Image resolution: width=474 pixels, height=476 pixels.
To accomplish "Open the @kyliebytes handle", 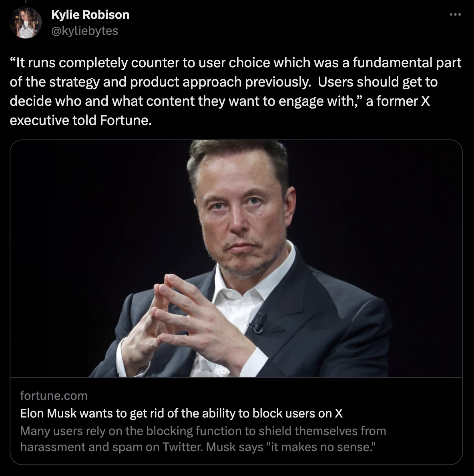I will (x=84, y=31).
